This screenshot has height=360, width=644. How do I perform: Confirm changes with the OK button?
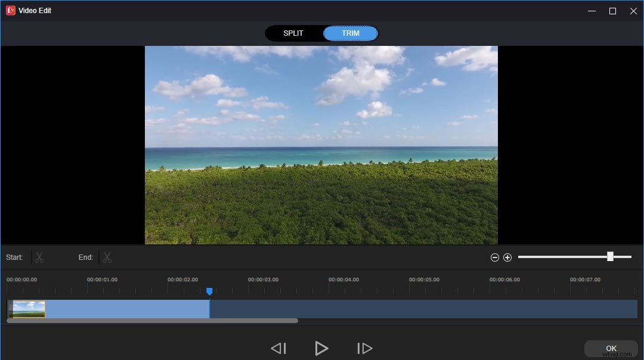pyautogui.click(x=610, y=348)
